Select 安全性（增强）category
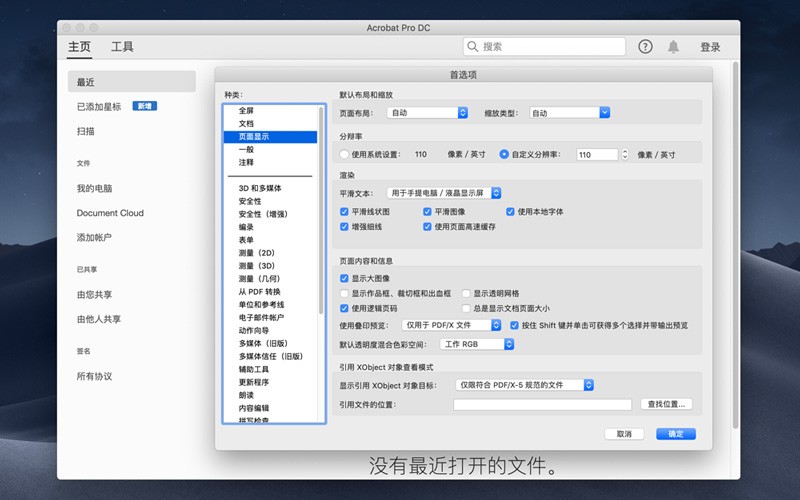 pos(263,214)
